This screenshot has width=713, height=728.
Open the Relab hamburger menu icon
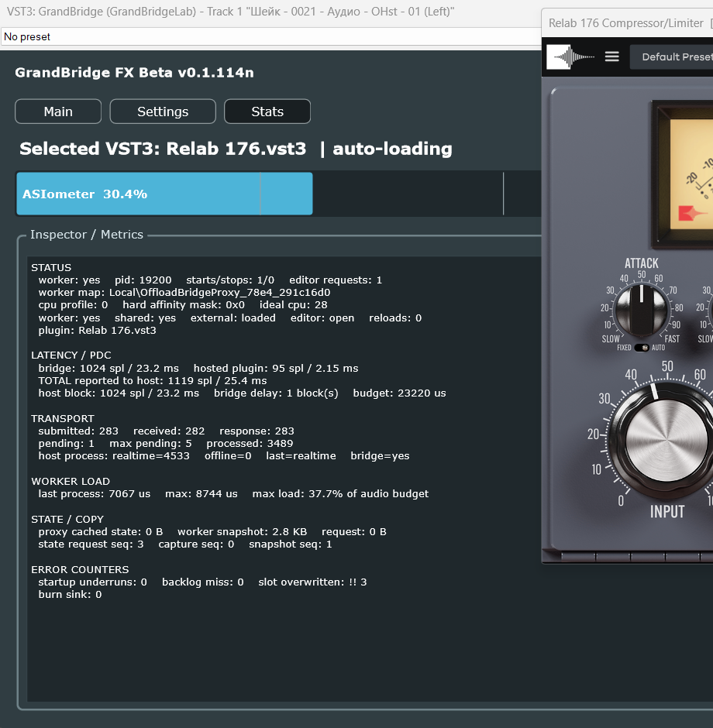coord(611,57)
